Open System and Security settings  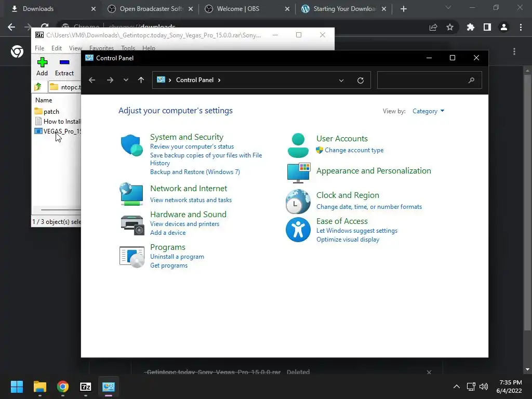(187, 137)
